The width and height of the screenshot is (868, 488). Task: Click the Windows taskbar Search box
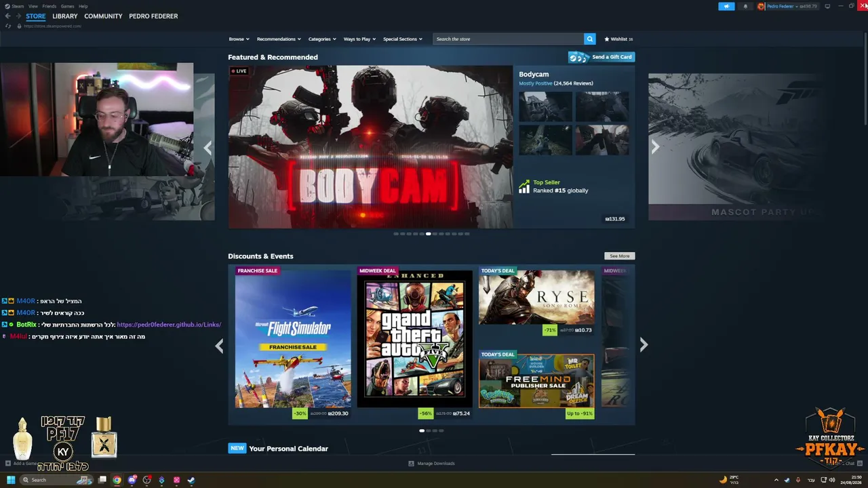point(56,480)
